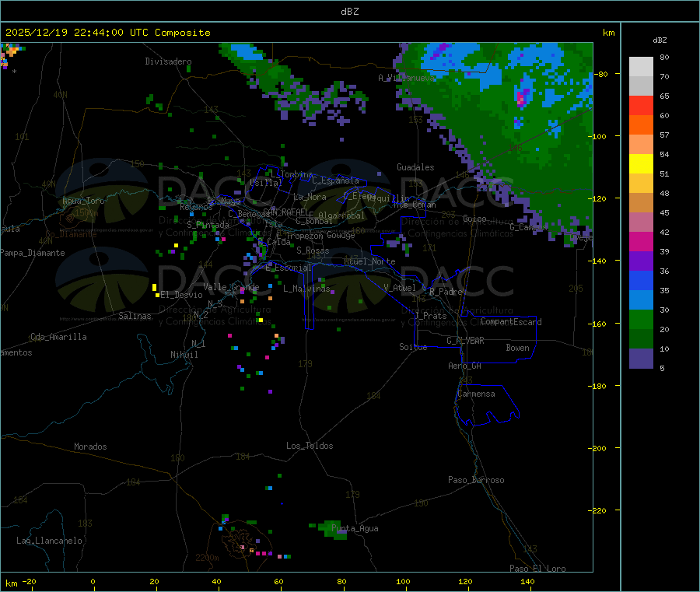Click the Salinas map label

click(x=135, y=316)
